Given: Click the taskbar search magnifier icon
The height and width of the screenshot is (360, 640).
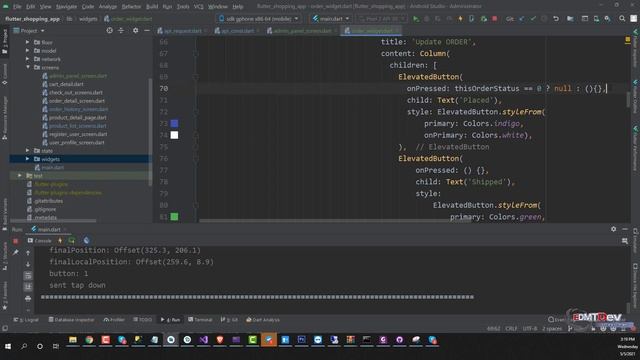Looking at the screenshot, I should [x=24, y=346].
